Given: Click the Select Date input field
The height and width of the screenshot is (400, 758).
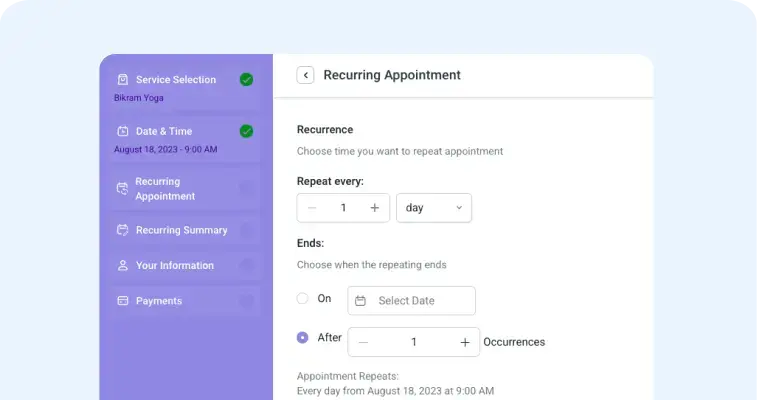Looking at the screenshot, I should (411, 301).
